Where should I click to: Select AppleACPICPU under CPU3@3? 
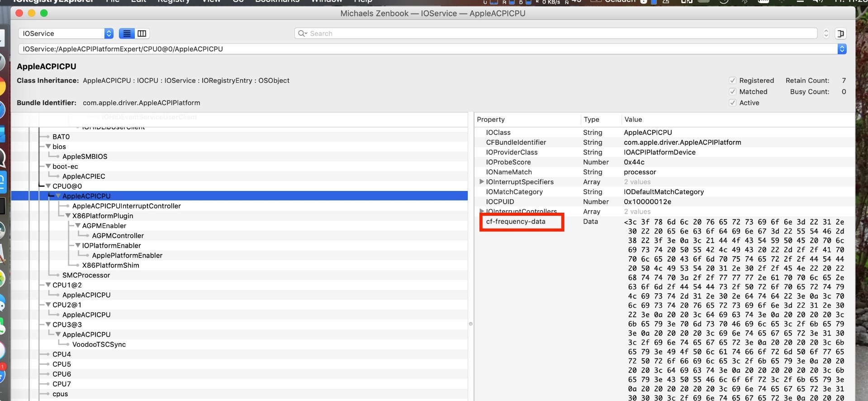(86, 334)
